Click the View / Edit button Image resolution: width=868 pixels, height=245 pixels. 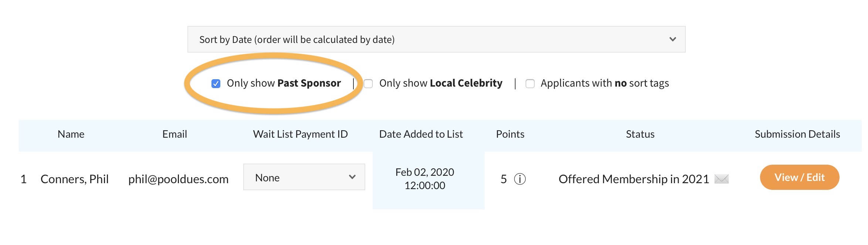coord(799,177)
